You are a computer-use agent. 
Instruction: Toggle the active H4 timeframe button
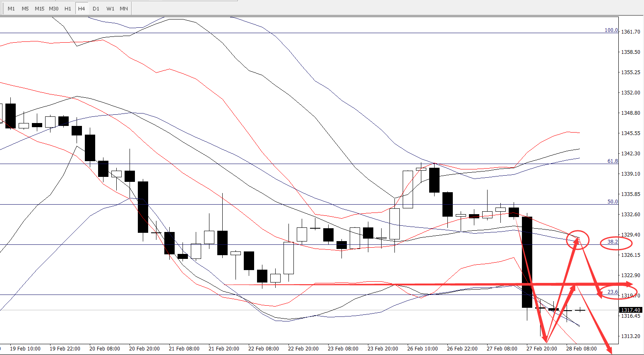[82, 9]
